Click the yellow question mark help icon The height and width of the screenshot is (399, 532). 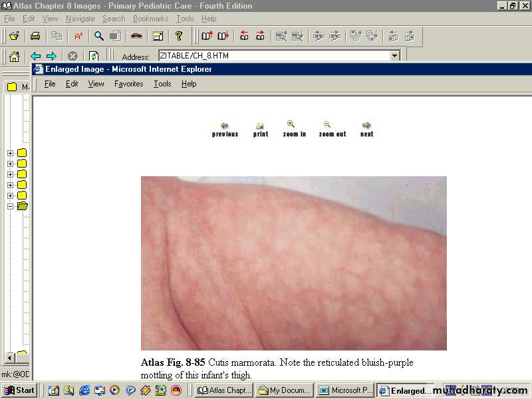(x=178, y=36)
